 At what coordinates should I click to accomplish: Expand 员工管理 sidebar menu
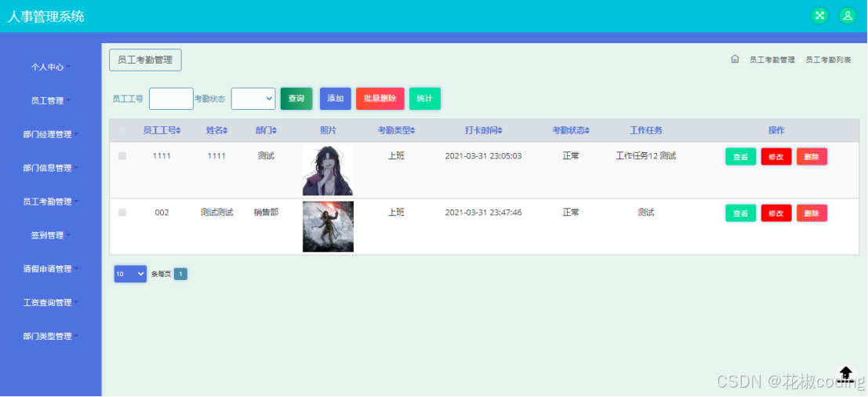[x=51, y=100]
